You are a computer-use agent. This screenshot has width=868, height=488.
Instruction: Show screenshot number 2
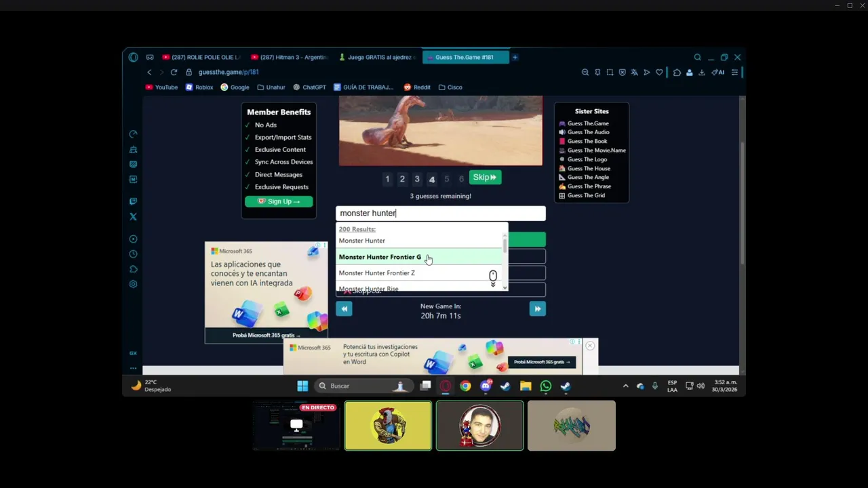[x=402, y=179]
